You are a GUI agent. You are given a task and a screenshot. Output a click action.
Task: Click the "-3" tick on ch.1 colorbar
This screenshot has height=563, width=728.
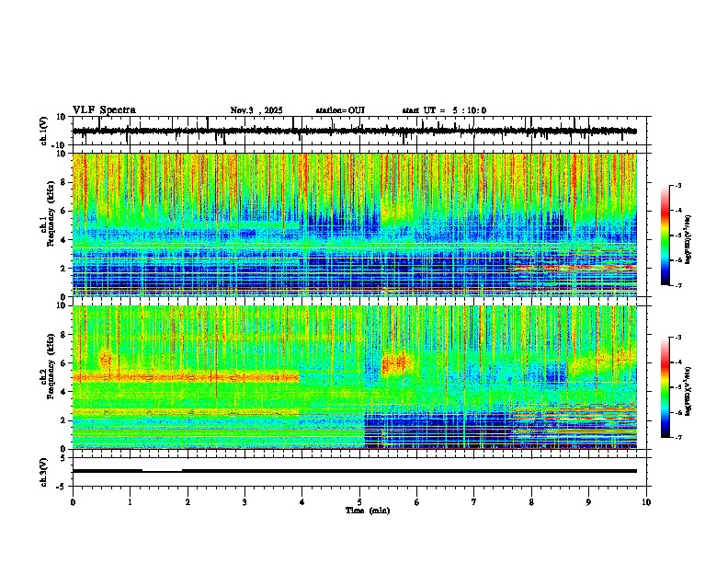[677, 186]
